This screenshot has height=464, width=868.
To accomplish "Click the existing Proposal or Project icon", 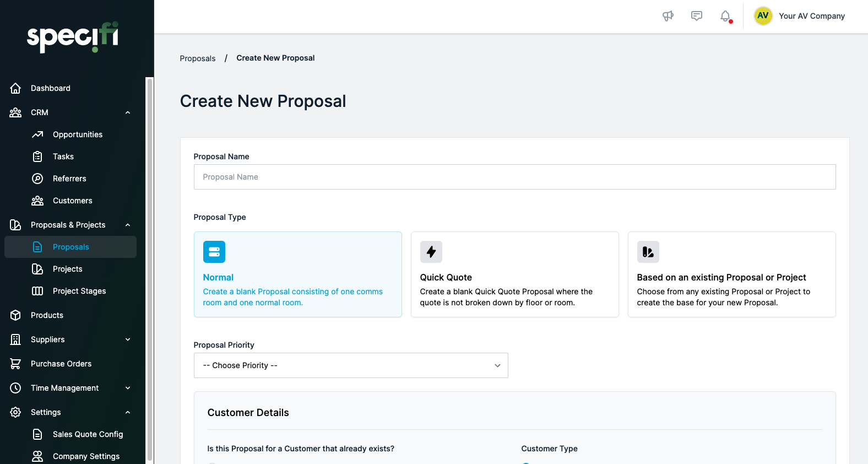I will (648, 252).
